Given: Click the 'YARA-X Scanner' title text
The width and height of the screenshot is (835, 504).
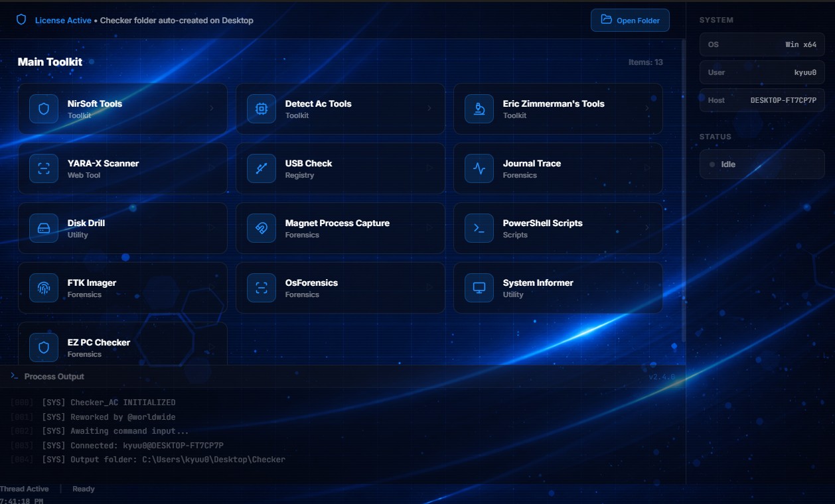Looking at the screenshot, I should [103, 163].
